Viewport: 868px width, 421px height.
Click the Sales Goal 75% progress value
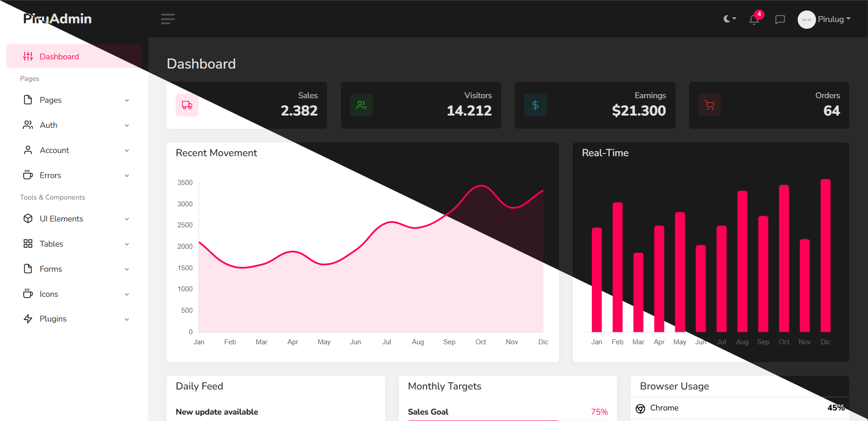[599, 411]
